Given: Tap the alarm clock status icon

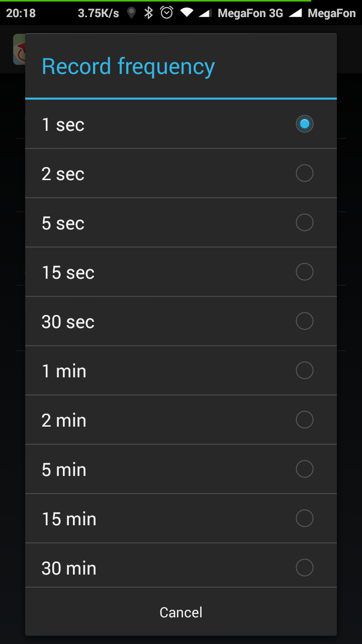Looking at the screenshot, I should pyautogui.click(x=166, y=13).
